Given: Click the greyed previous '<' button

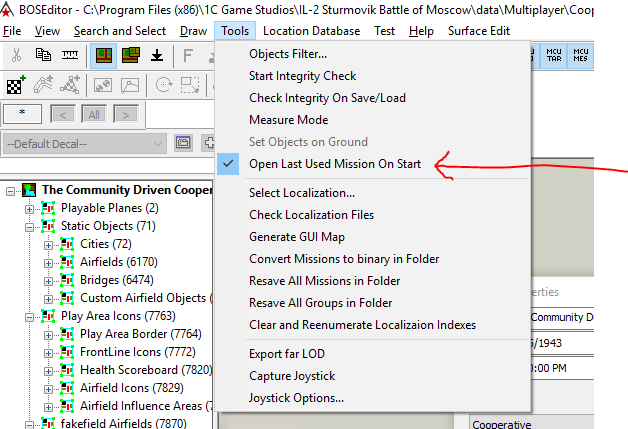Looking at the screenshot, I should [x=62, y=115].
